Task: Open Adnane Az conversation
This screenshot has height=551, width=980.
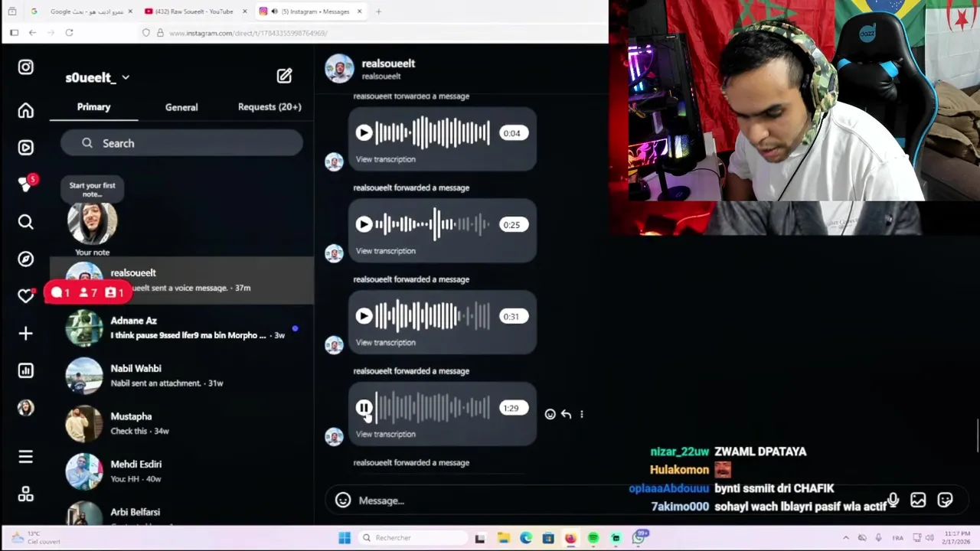Action: tap(182, 328)
